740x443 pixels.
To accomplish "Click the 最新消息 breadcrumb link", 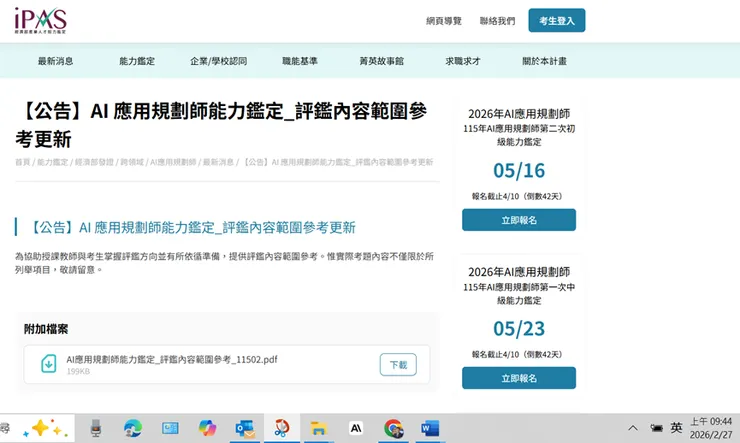I will click(218, 162).
